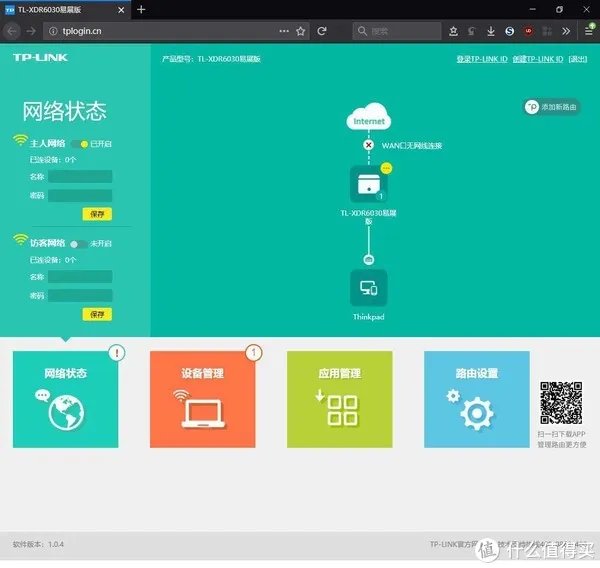This screenshot has width=600, height=568.
Task: Click the TL-XDR6030 router icon
Action: coord(368,185)
